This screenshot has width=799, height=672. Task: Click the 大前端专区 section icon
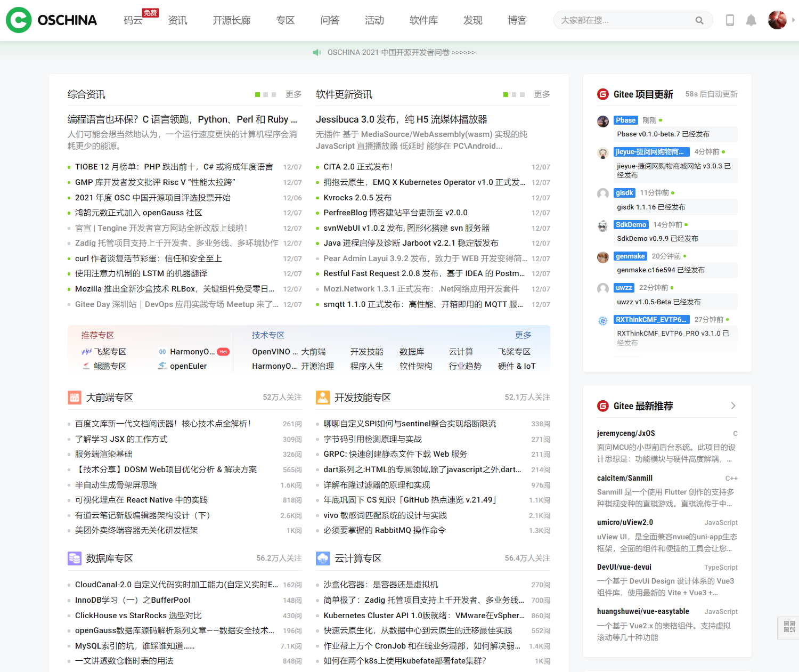coord(75,398)
